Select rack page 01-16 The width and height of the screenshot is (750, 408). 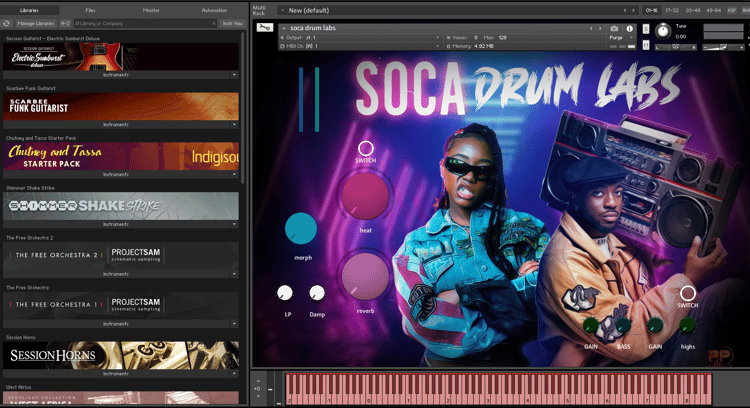click(651, 10)
